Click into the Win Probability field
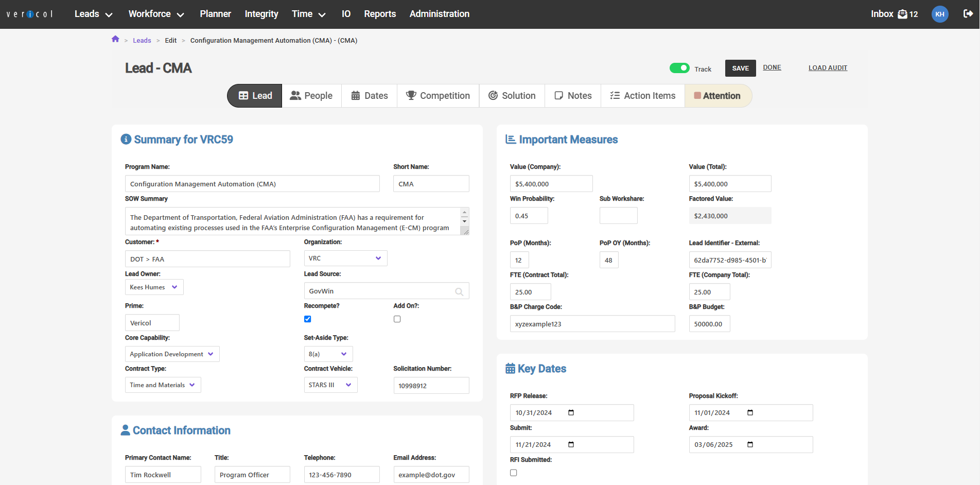The height and width of the screenshot is (485, 980). [x=529, y=216]
